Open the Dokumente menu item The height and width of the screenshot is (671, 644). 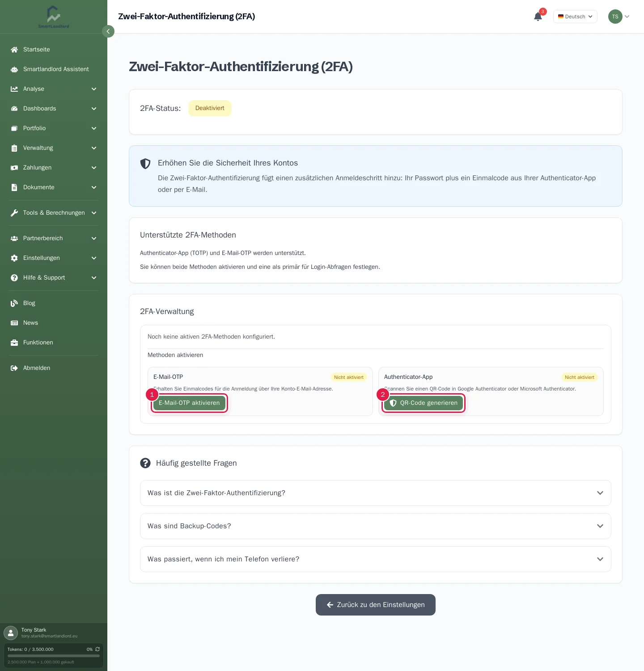click(x=54, y=187)
